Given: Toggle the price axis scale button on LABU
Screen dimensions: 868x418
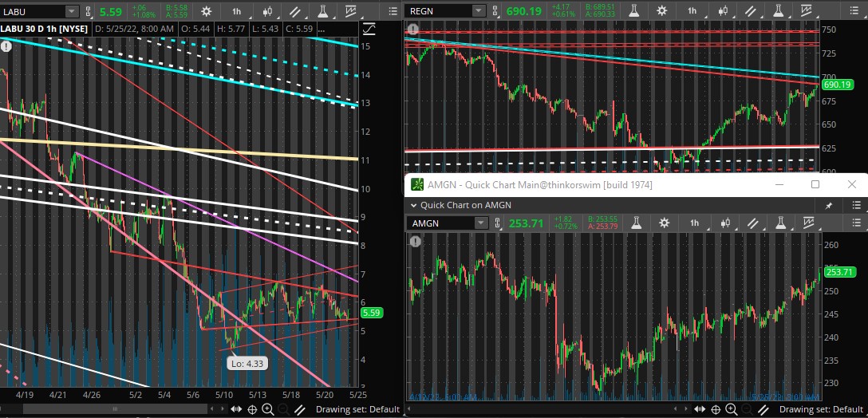Looking at the screenshot, I should click(369, 29).
